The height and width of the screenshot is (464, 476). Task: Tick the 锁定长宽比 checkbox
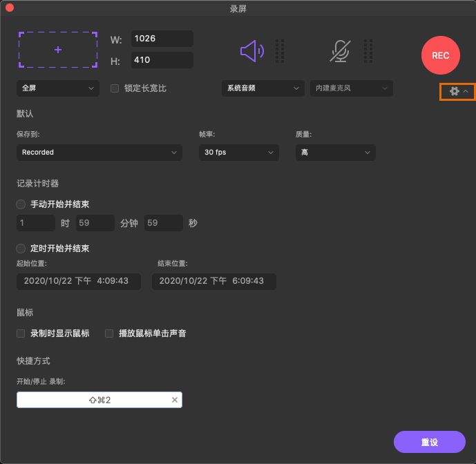pos(115,88)
